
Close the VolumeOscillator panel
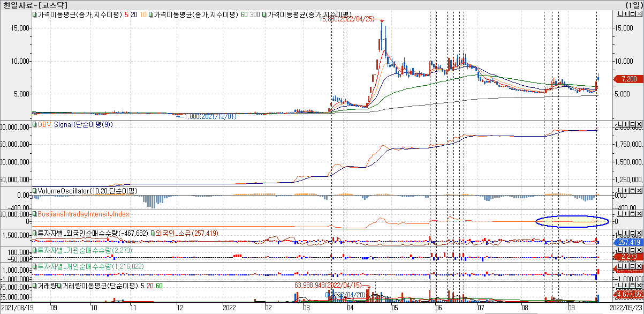pos(639,191)
